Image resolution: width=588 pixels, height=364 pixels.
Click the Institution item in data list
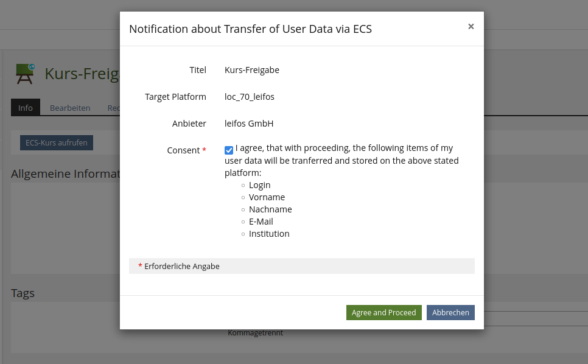point(269,234)
